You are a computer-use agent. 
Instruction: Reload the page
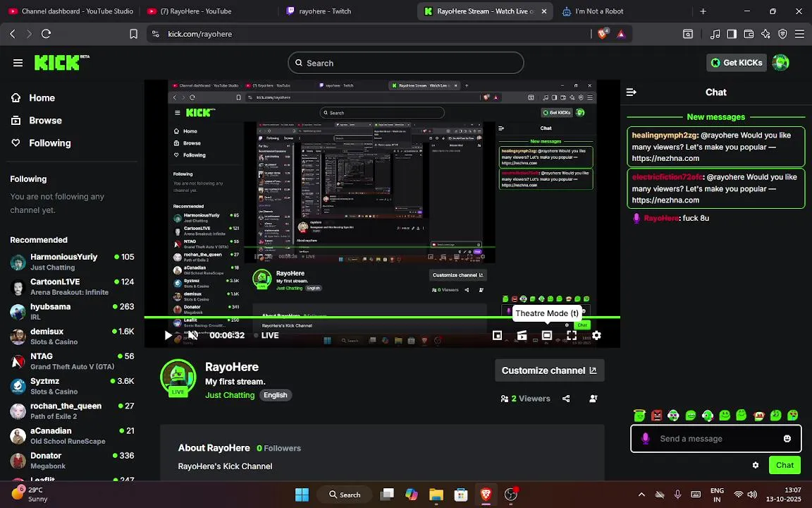[x=46, y=34]
